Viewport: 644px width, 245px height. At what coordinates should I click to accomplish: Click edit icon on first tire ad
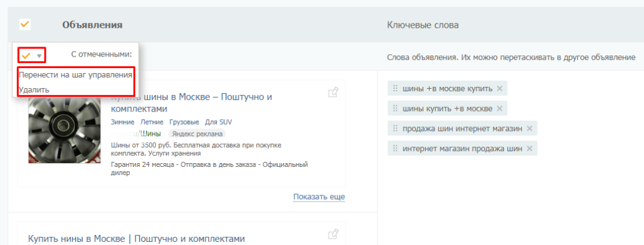333,93
